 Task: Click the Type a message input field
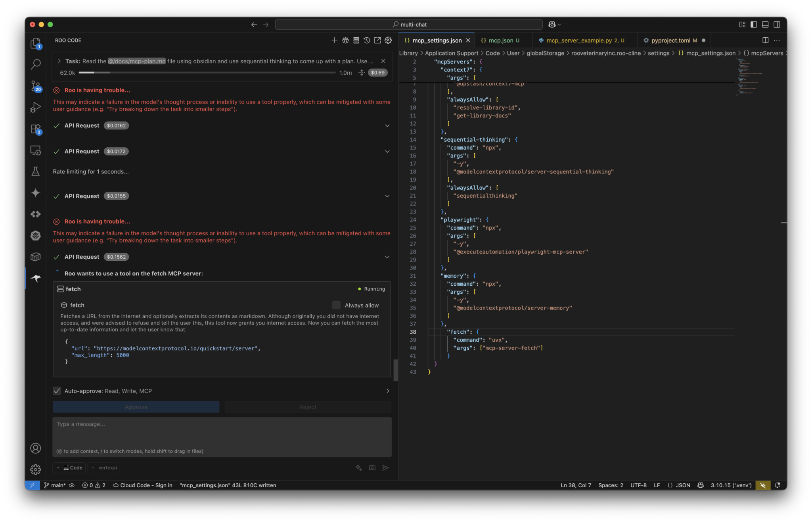pyautogui.click(x=222, y=433)
